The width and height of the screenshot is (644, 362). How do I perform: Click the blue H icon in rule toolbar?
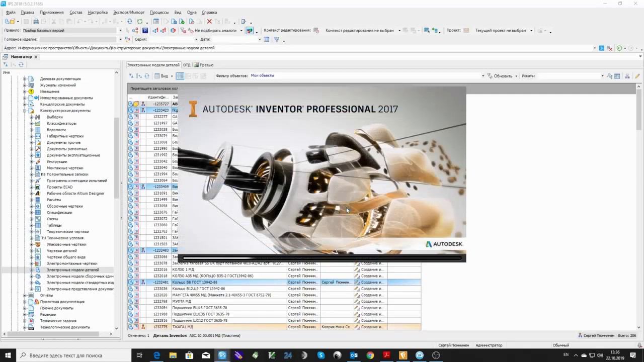coord(145,30)
